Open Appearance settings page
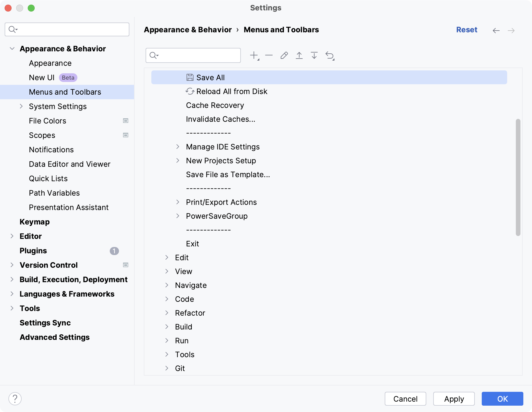 click(x=50, y=63)
